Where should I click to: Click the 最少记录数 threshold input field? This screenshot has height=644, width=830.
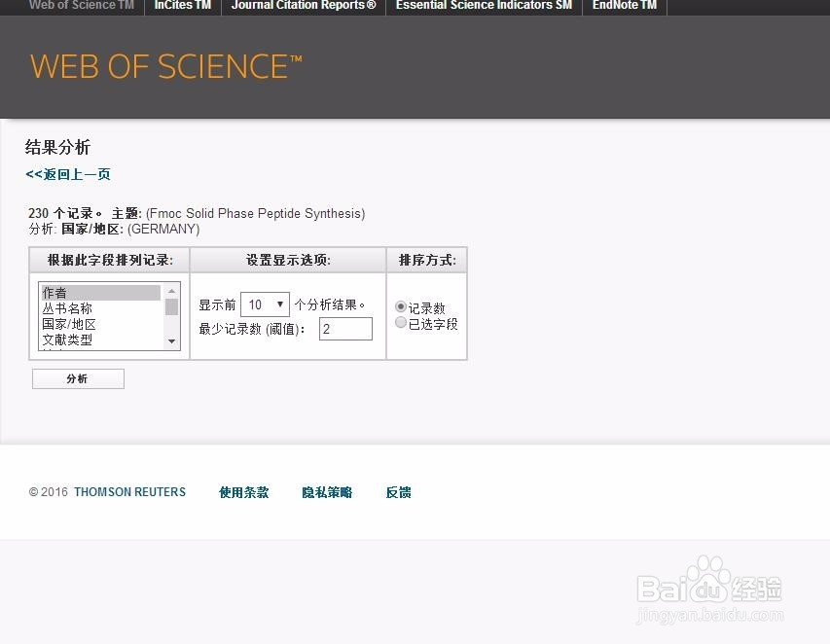345,329
